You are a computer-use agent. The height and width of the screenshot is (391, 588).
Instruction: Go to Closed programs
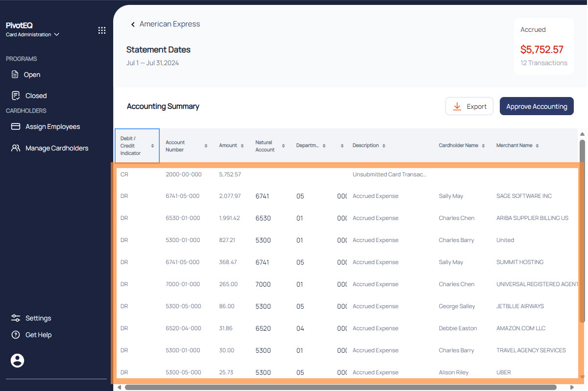(36, 96)
